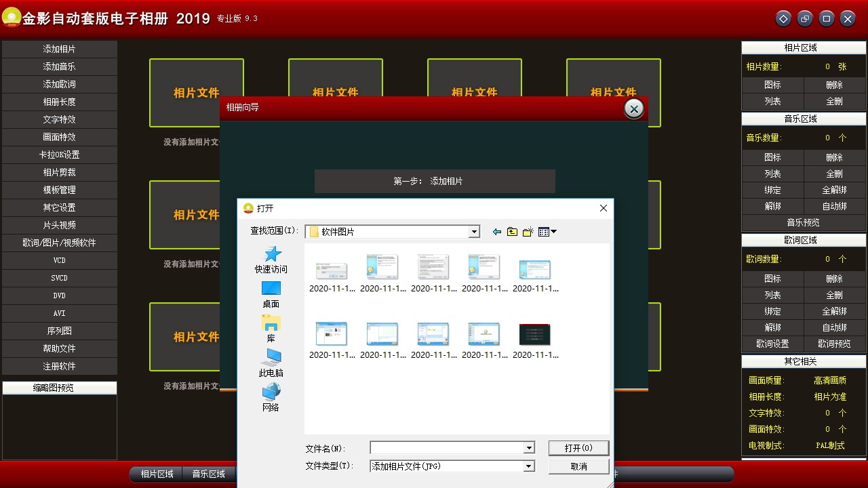
Task: Click the 打开 button
Action: pyautogui.click(x=578, y=448)
